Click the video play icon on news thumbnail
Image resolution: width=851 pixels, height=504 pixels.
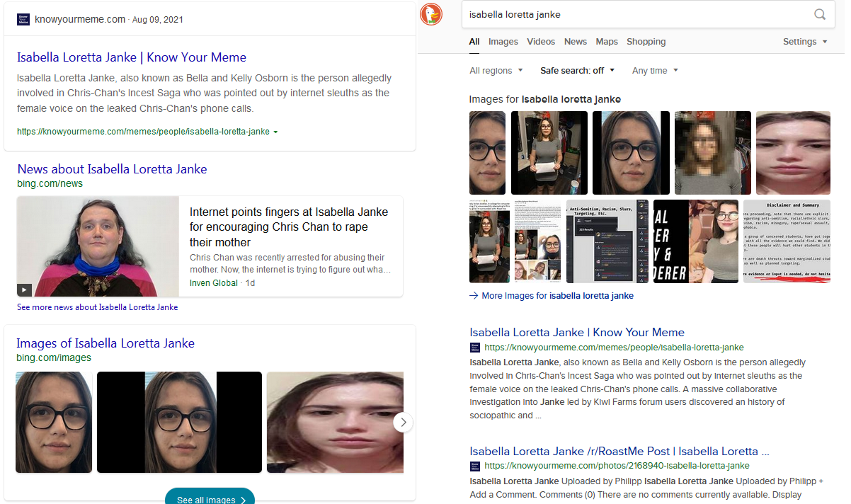pyautogui.click(x=24, y=290)
